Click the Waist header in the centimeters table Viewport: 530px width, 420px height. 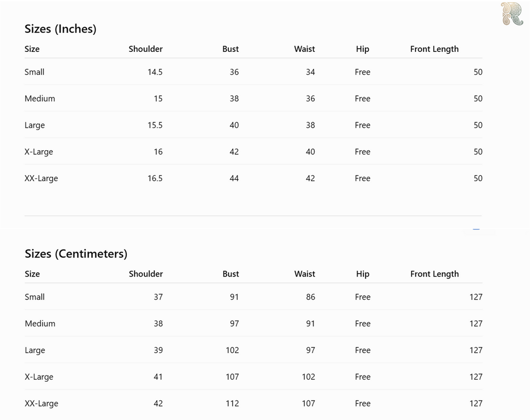(x=304, y=274)
